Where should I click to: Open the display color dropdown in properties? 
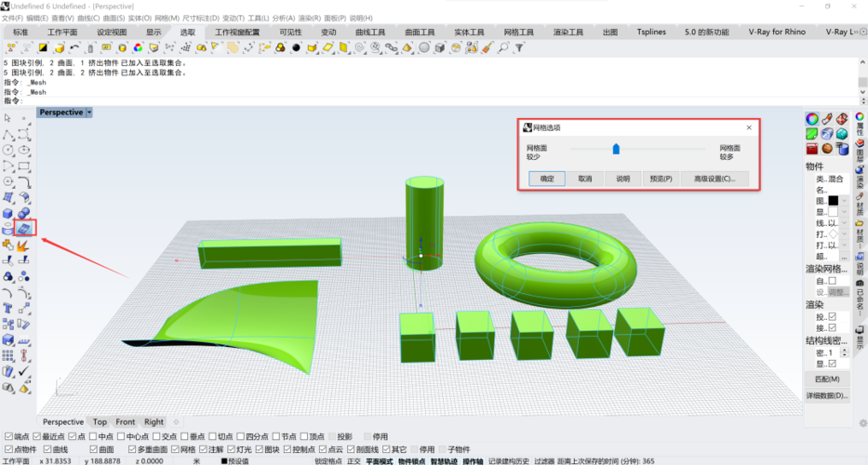pyautogui.click(x=844, y=212)
